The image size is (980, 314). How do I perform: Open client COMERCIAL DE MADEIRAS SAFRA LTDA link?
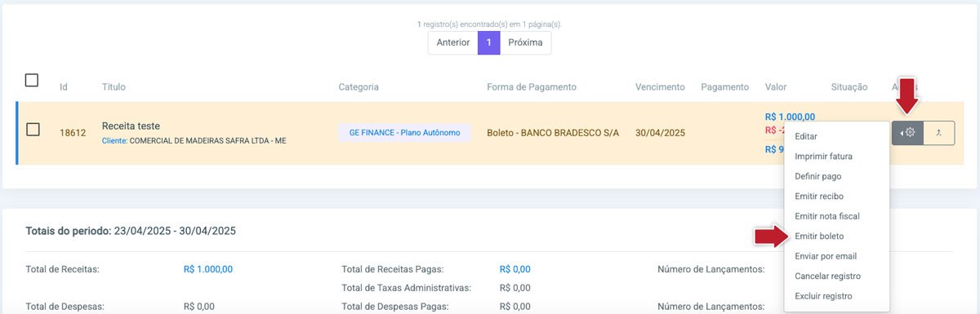coord(208,141)
